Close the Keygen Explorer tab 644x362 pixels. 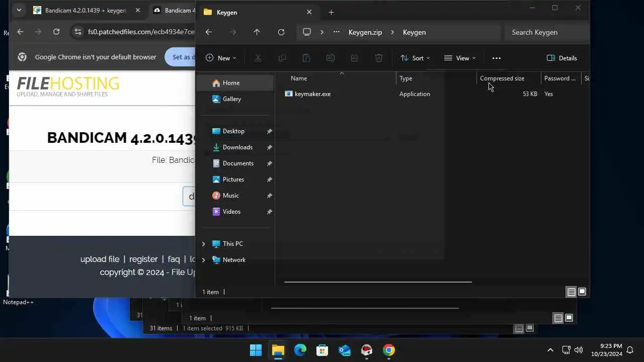(x=309, y=12)
